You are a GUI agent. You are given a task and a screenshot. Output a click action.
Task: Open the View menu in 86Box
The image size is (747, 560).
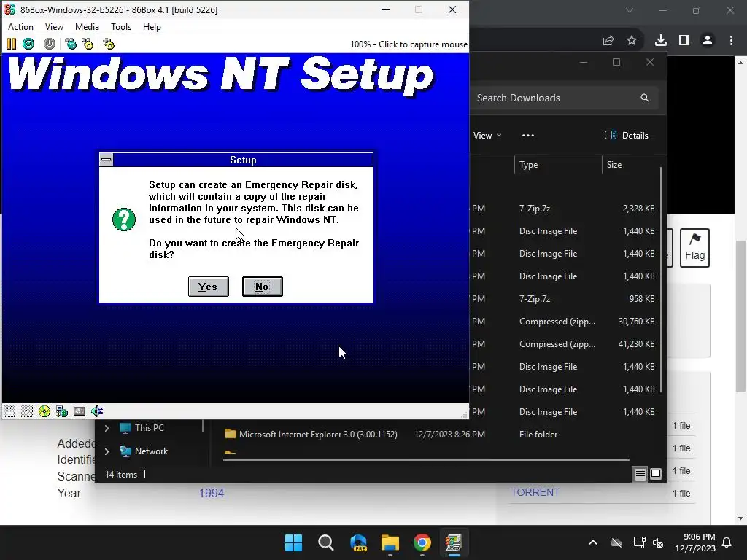pos(54,27)
